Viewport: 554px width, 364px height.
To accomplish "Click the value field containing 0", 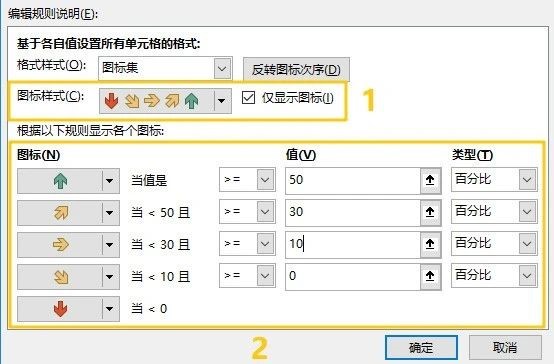I will pyautogui.click(x=353, y=276).
